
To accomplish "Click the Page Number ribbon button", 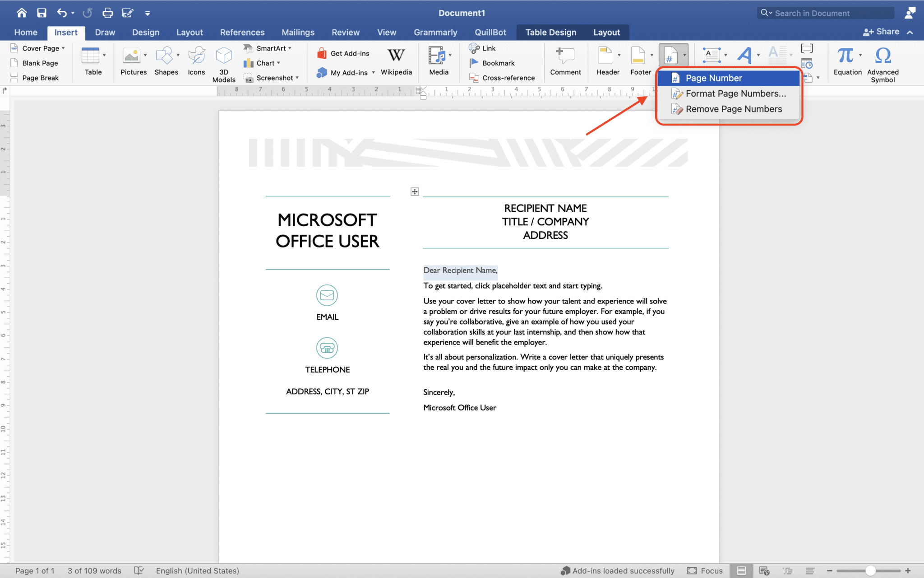I will pyautogui.click(x=670, y=56).
